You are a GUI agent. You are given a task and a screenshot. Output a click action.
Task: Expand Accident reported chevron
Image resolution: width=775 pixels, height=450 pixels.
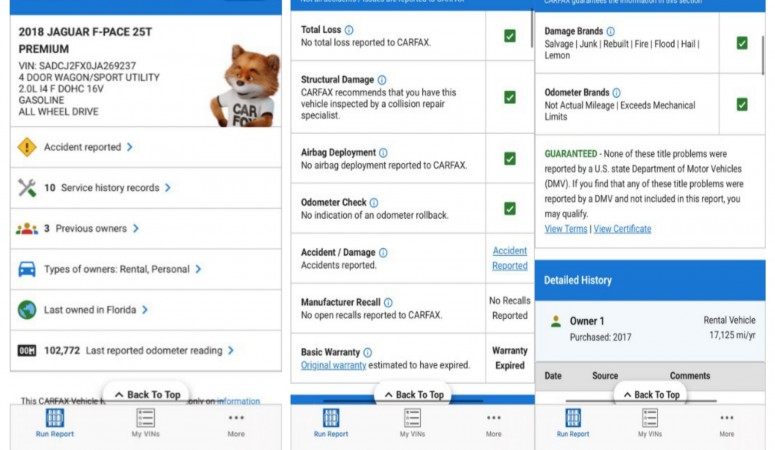coord(129,147)
